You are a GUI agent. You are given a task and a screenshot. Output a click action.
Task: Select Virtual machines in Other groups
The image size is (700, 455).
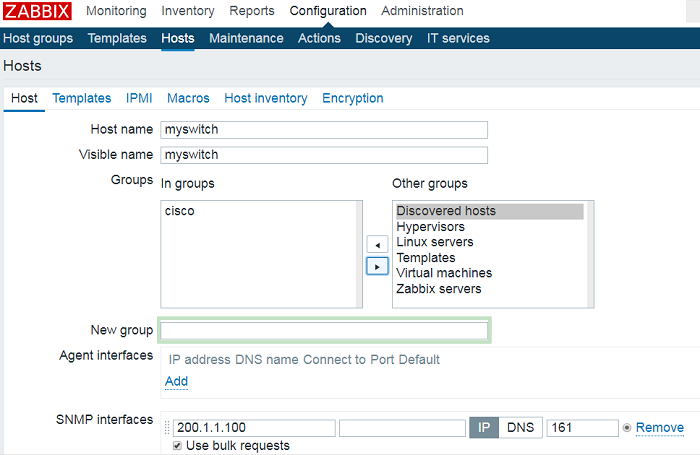point(444,273)
